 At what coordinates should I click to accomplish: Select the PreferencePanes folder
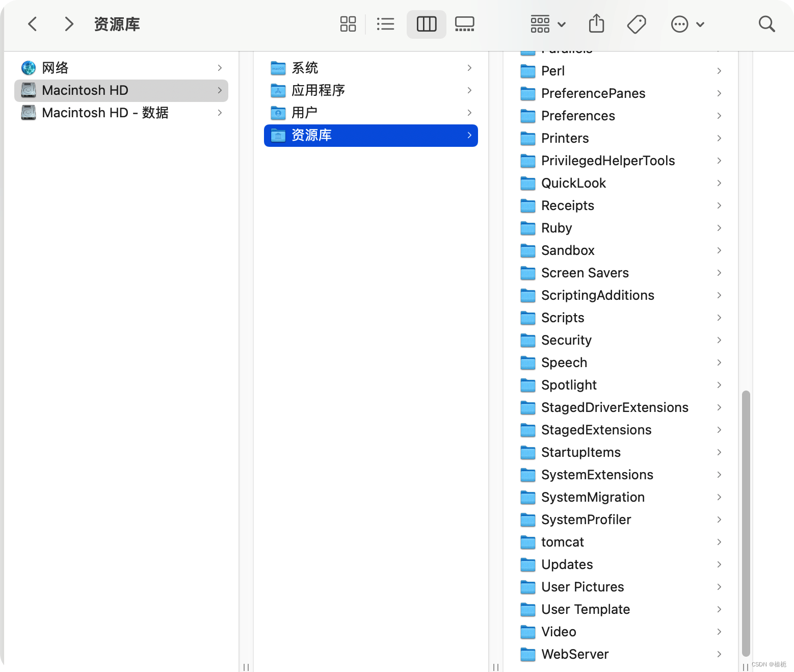click(x=621, y=93)
